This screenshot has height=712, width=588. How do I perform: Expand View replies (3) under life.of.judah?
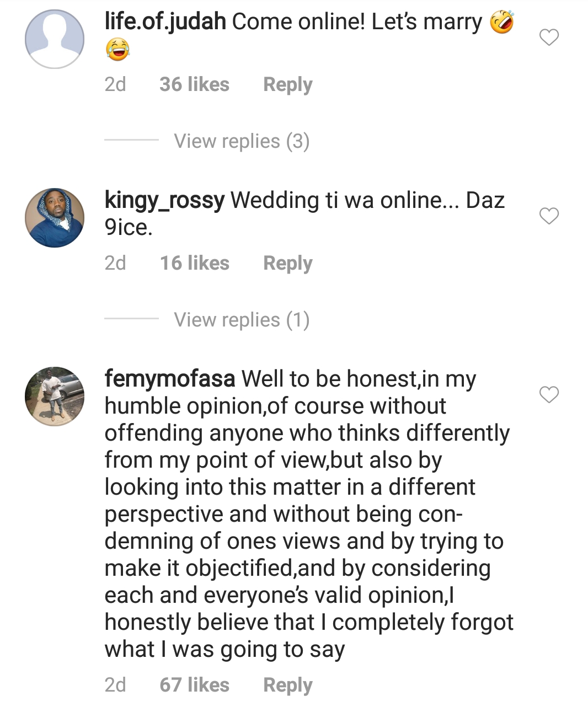click(x=242, y=141)
